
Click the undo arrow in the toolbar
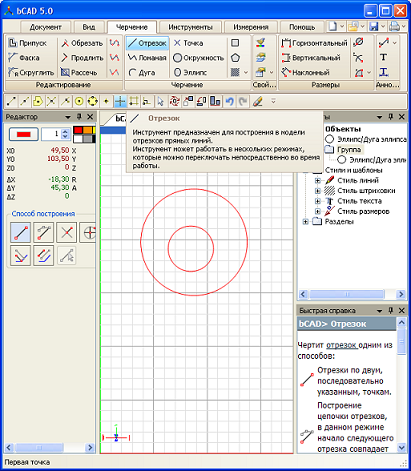click(x=229, y=101)
